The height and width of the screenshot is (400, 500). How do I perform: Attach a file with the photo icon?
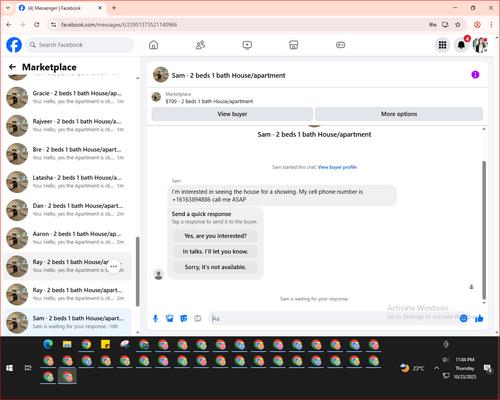(170, 318)
